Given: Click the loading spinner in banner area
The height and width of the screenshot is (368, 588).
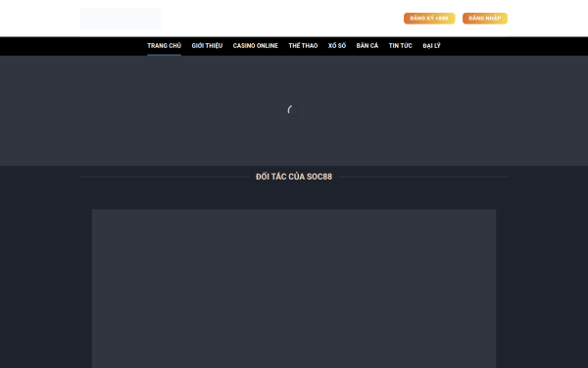Looking at the screenshot, I should (294, 110).
